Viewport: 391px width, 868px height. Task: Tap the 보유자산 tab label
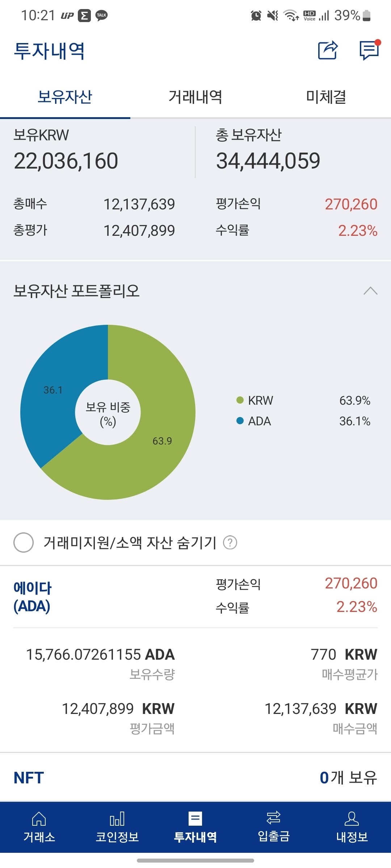(64, 96)
